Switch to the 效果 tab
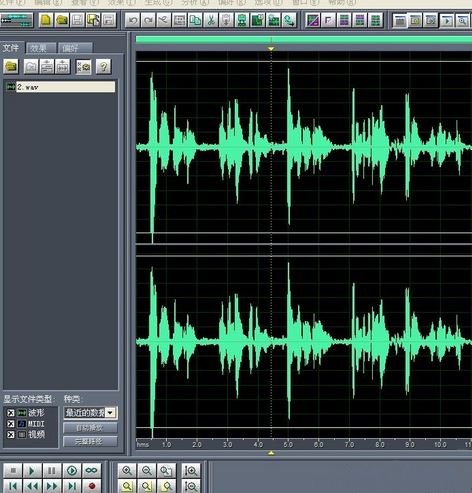This screenshot has height=493, width=472. [40, 48]
